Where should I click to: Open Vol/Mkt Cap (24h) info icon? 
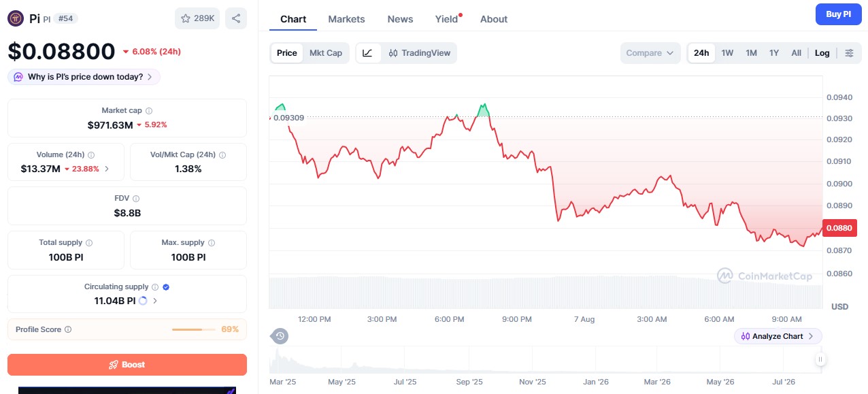[222, 154]
